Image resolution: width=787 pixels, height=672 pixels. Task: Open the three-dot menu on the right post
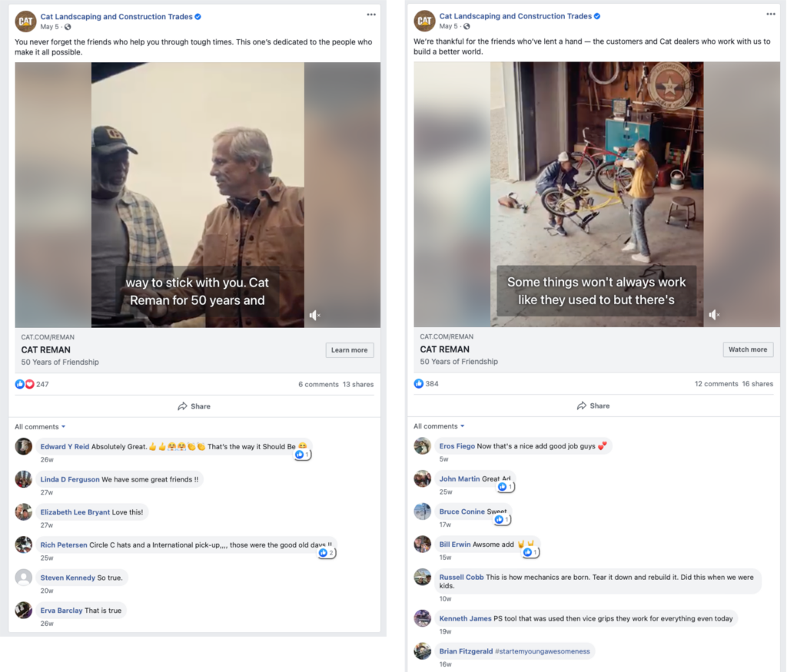click(x=770, y=14)
